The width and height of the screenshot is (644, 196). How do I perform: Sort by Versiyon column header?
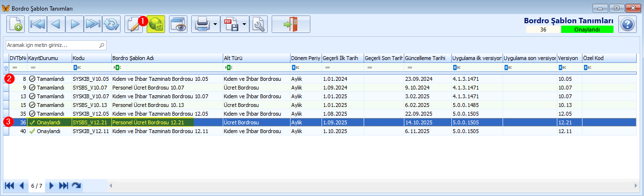[x=568, y=58]
